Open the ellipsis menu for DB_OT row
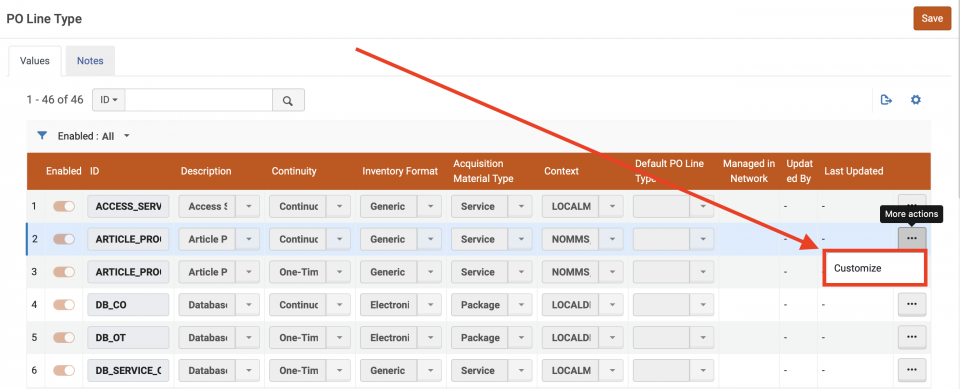Viewport: 960px width, 389px height. pos(912,337)
